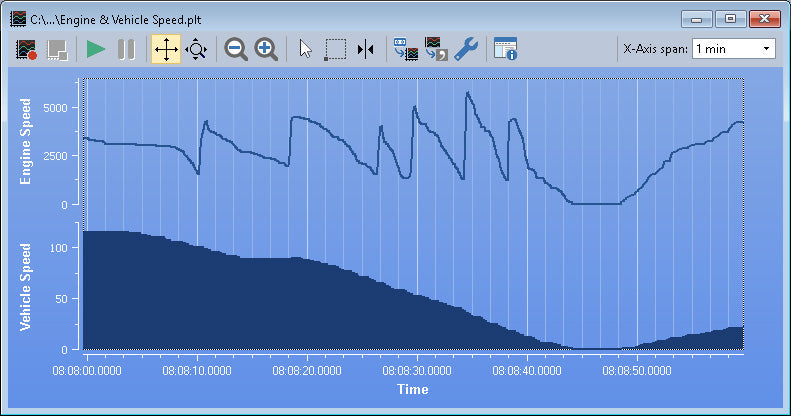Screen dimensions: 791x416
Task: Click the 08:08:50.0000 time label
Action: coord(637,371)
